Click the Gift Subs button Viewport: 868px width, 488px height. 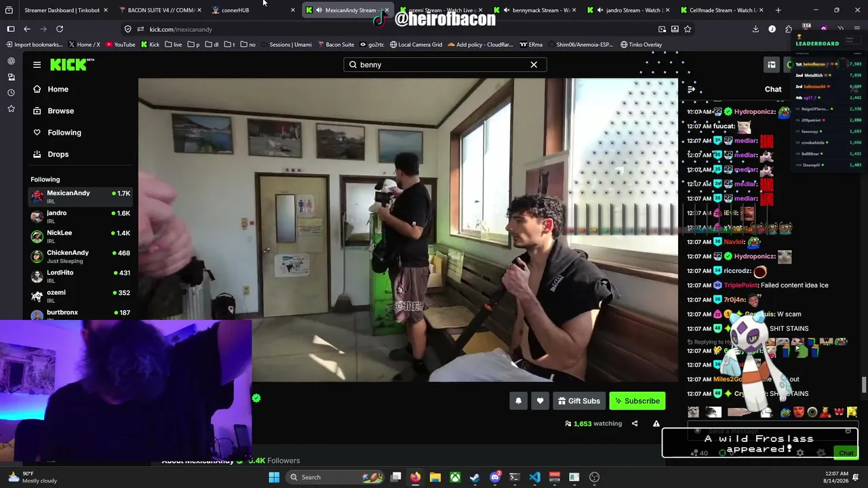point(578,401)
